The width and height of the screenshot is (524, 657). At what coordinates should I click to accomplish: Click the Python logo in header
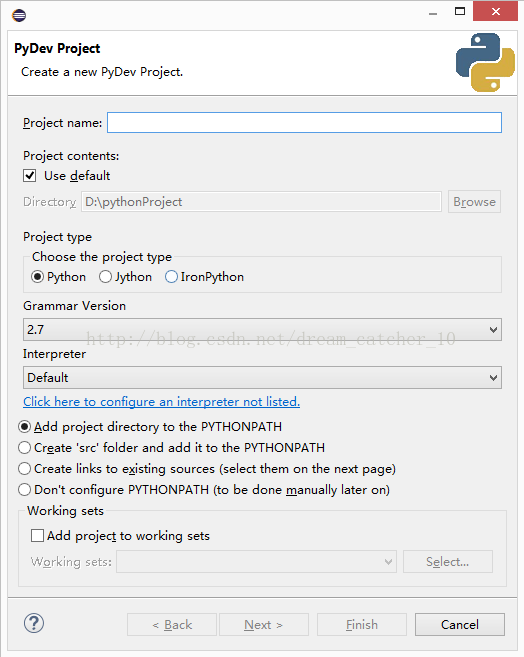tap(485, 62)
